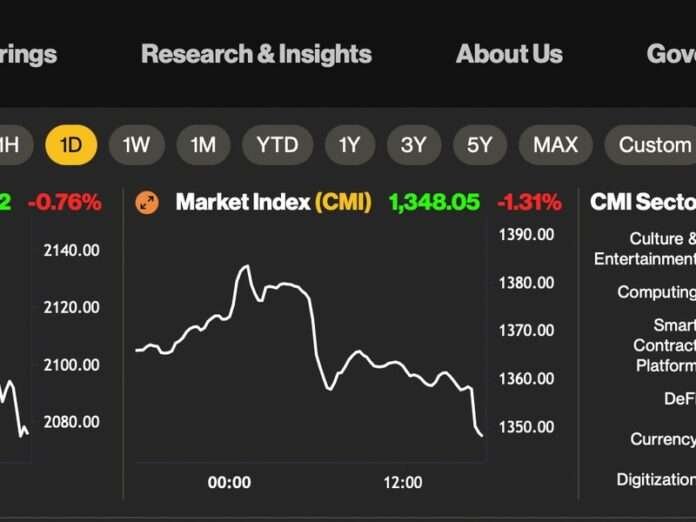This screenshot has height=522, width=696.
Task: Show MAX time range
Action: (555, 145)
